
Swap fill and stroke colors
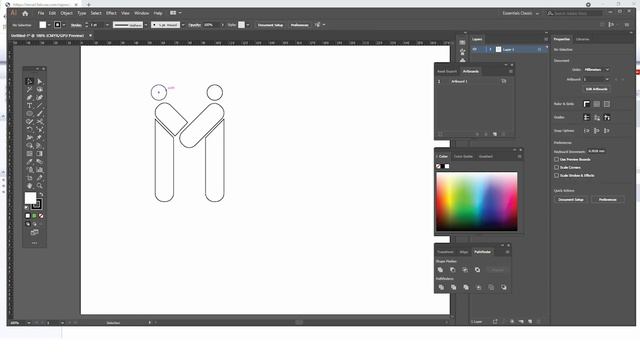[x=41, y=195]
